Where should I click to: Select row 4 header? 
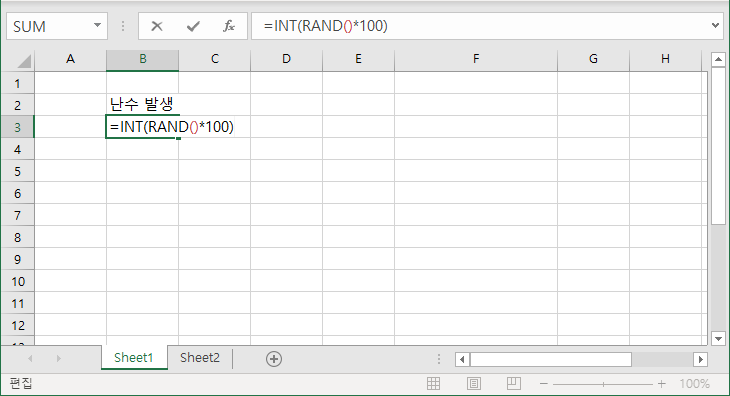pyautogui.click(x=18, y=149)
